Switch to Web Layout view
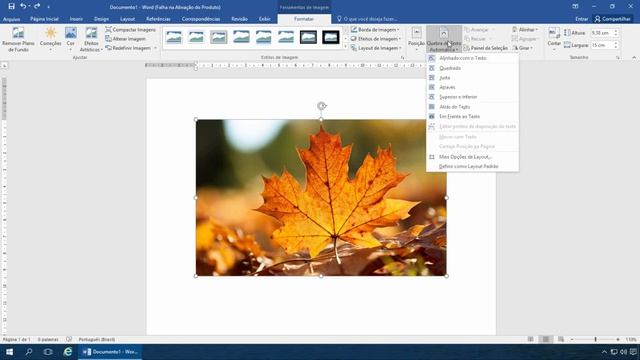 point(561,340)
